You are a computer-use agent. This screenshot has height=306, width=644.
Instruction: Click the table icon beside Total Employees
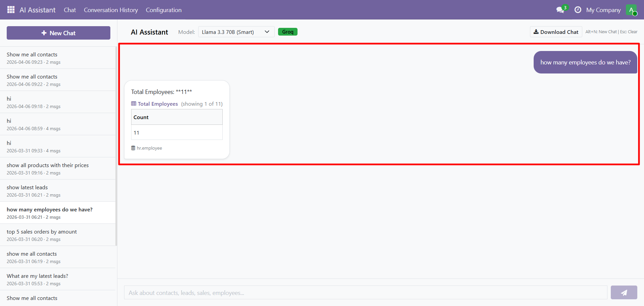click(x=133, y=104)
